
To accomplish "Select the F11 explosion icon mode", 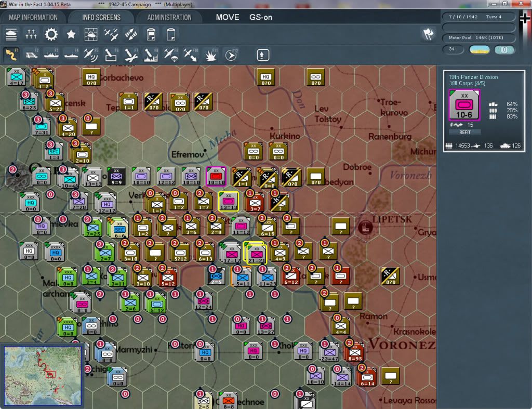I will coord(211,55).
